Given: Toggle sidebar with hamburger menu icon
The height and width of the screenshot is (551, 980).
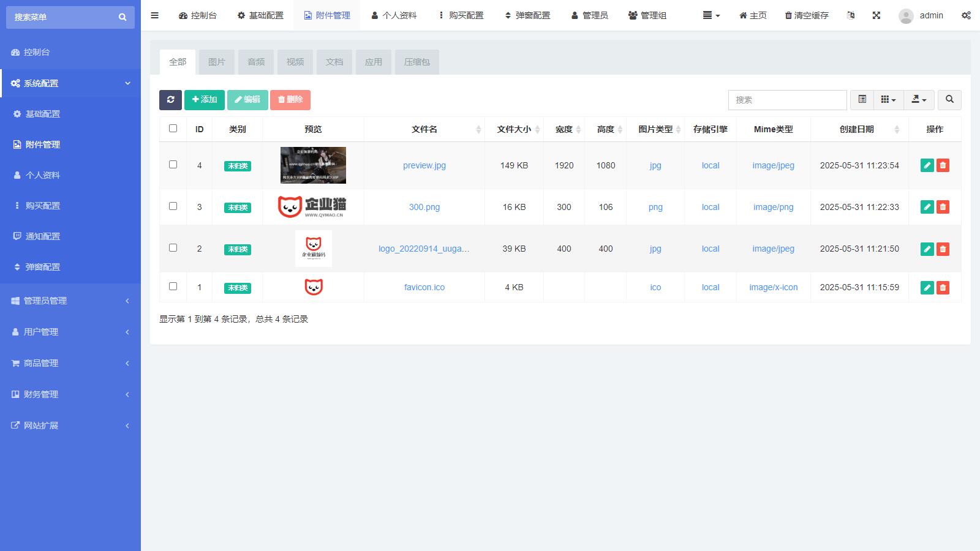Looking at the screenshot, I should [154, 15].
